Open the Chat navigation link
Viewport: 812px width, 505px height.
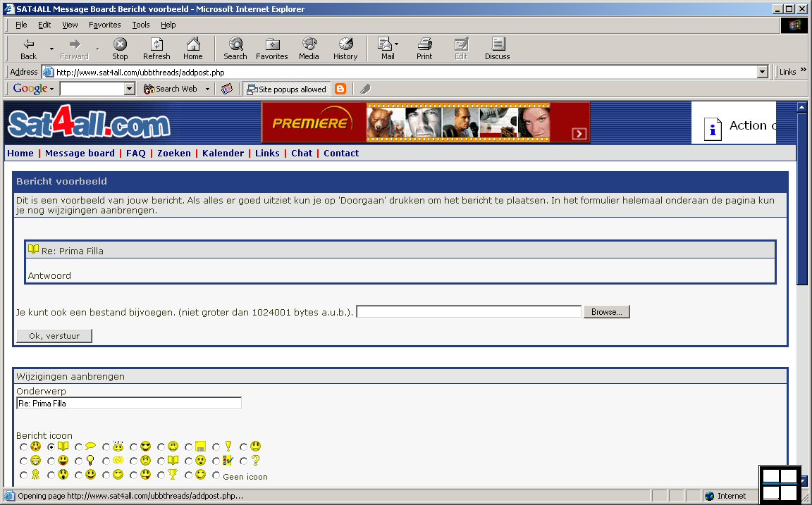pyautogui.click(x=302, y=153)
